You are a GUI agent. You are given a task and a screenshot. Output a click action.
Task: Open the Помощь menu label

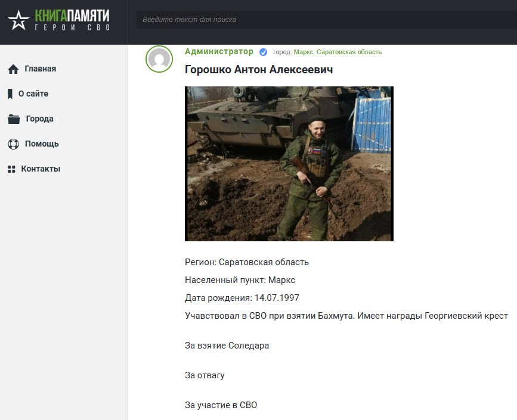pyautogui.click(x=42, y=144)
